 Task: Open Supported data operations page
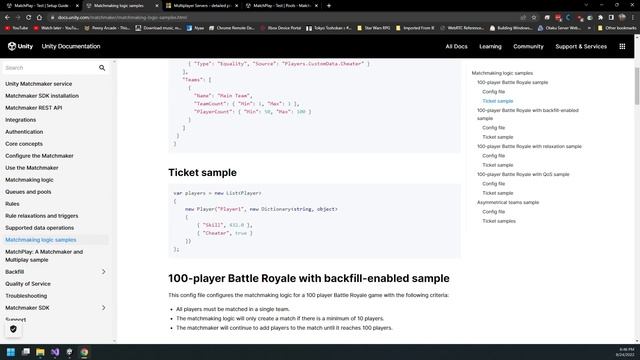coord(40,228)
